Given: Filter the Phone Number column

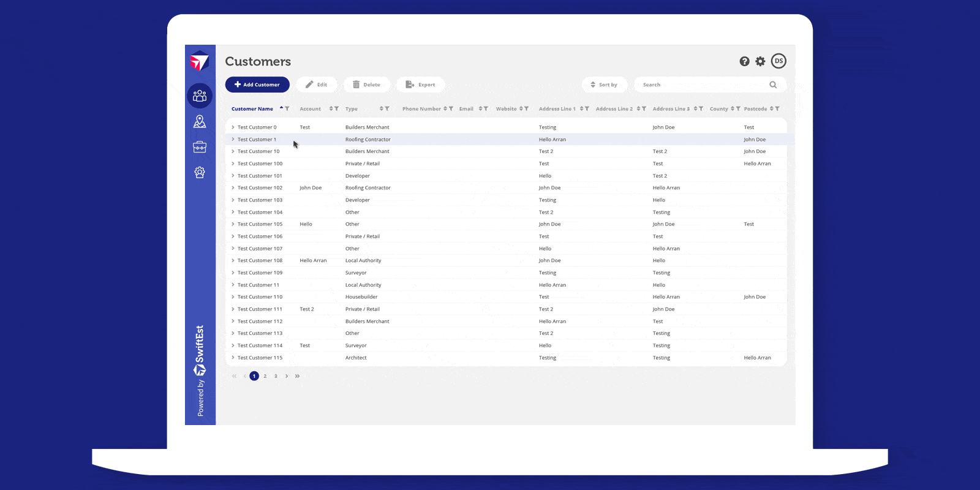Looking at the screenshot, I should point(451,108).
